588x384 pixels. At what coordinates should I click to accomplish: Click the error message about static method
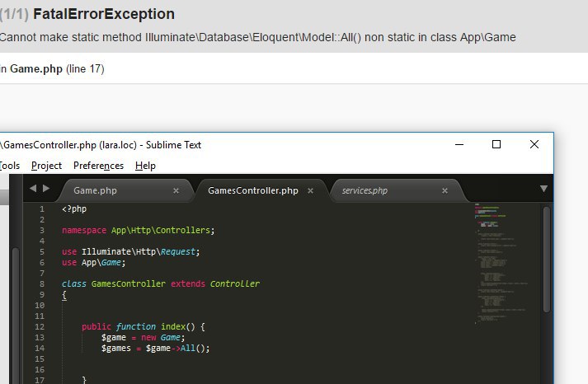point(258,37)
